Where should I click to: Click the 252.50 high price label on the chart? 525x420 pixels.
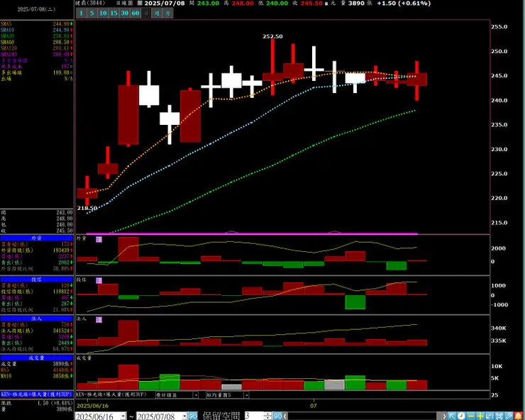pos(272,36)
